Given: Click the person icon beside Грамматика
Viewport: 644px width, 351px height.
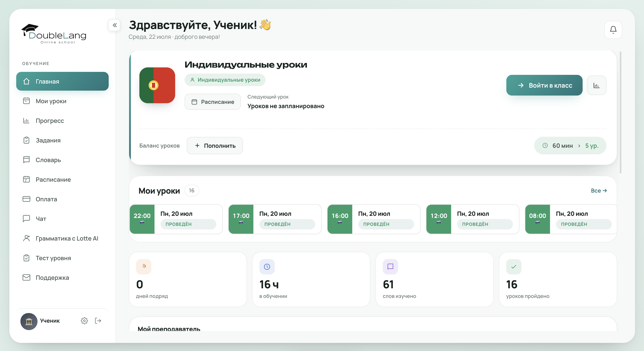Looking at the screenshot, I should 26,238.
